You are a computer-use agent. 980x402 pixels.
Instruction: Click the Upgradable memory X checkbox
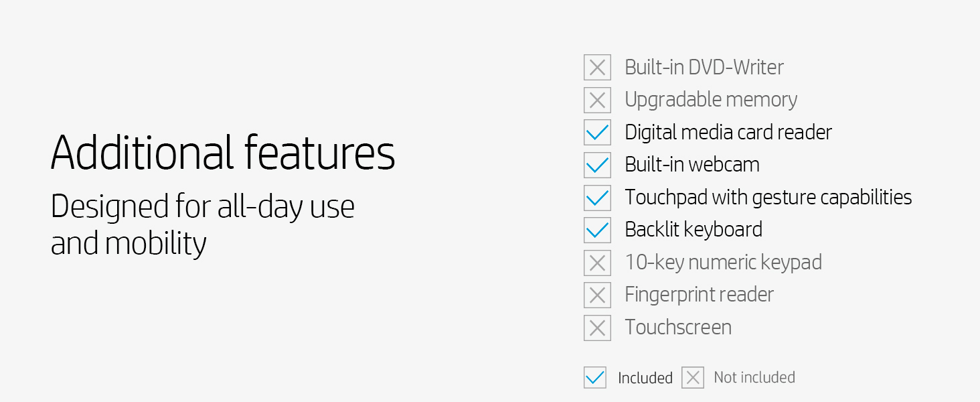(x=597, y=100)
